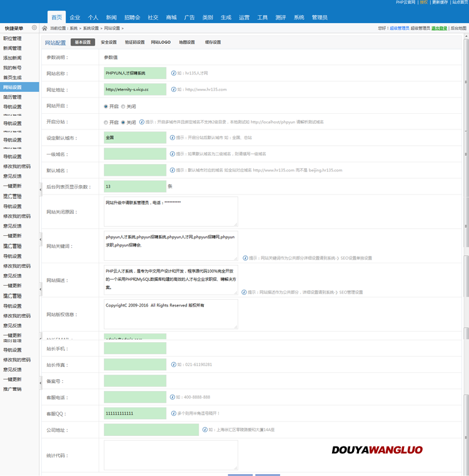Click 后台地图 link
The height and width of the screenshot is (476, 469).
458,28
